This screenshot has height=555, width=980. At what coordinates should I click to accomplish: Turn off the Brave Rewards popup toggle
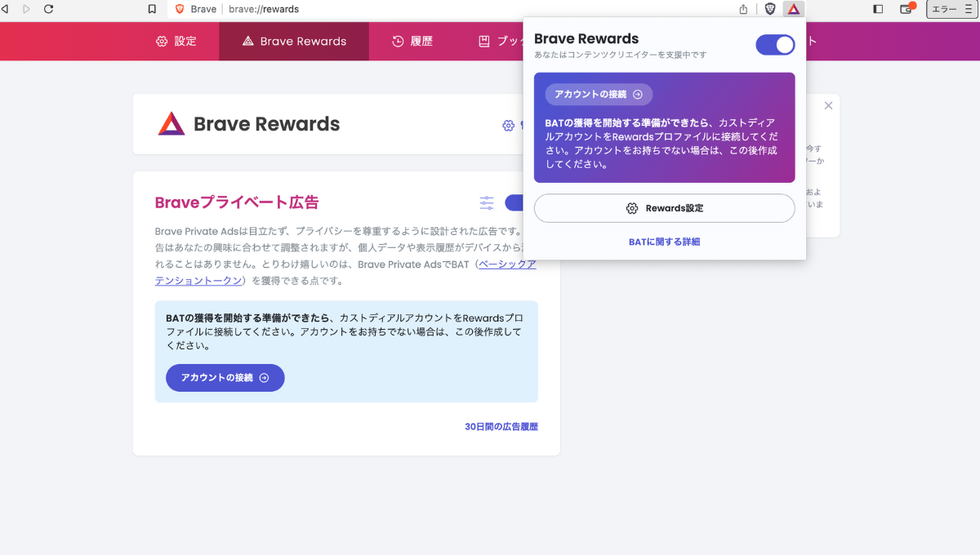[x=775, y=45]
